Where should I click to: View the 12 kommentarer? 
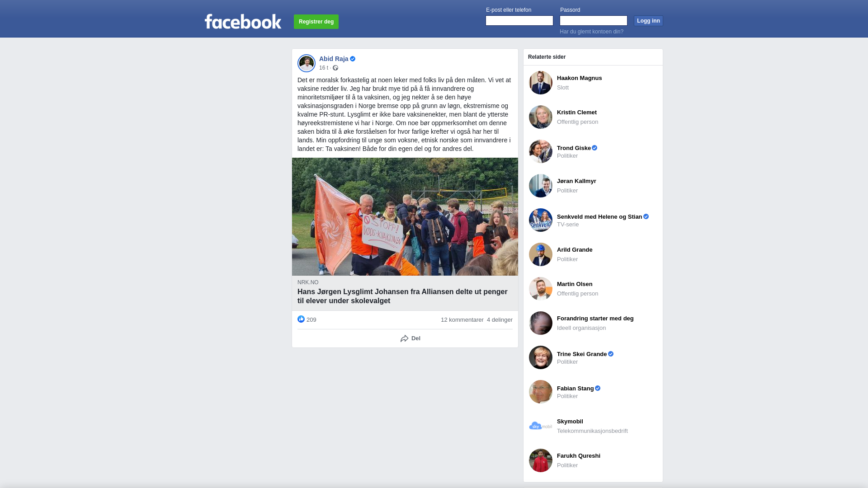click(x=462, y=320)
